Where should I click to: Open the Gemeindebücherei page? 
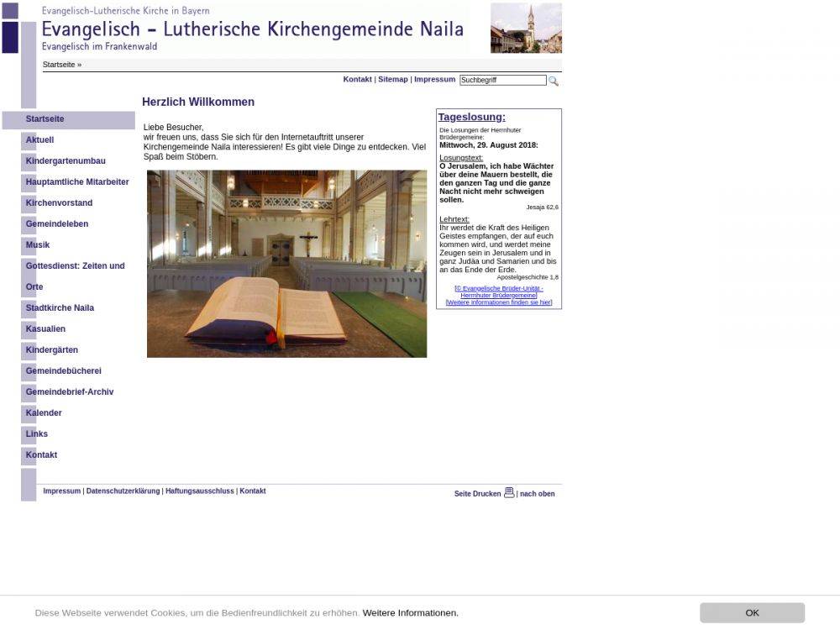(x=64, y=371)
